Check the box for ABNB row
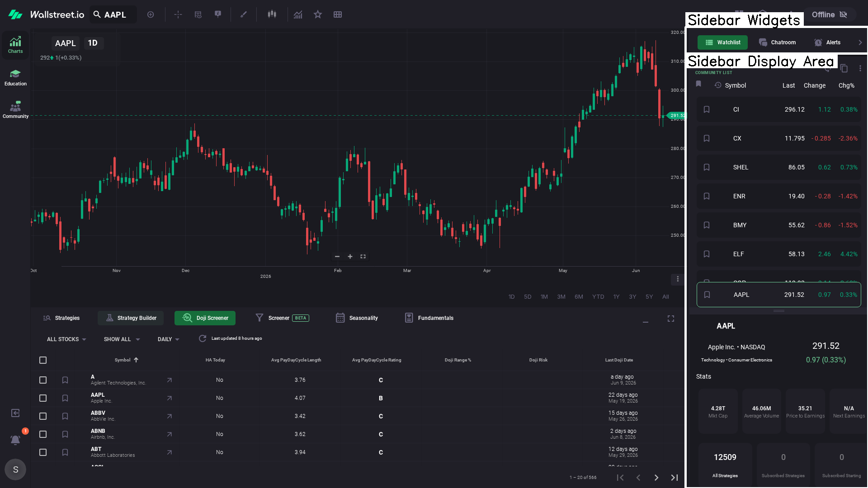 point(43,434)
